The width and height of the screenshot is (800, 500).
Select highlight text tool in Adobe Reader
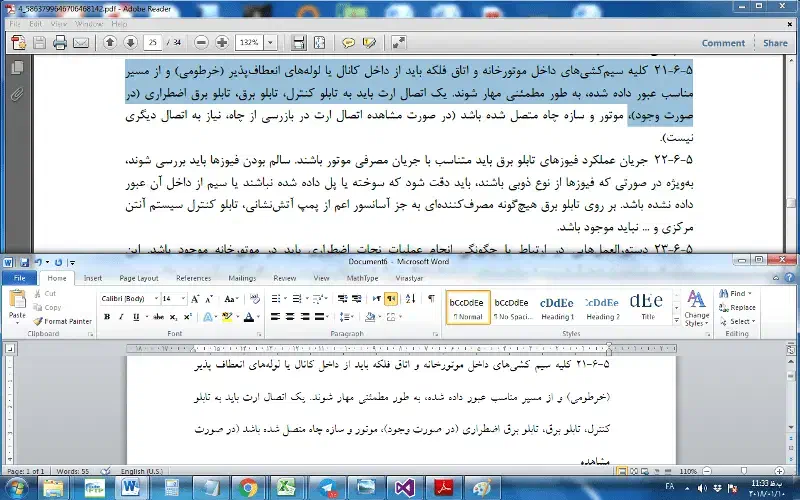coord(369,43)
